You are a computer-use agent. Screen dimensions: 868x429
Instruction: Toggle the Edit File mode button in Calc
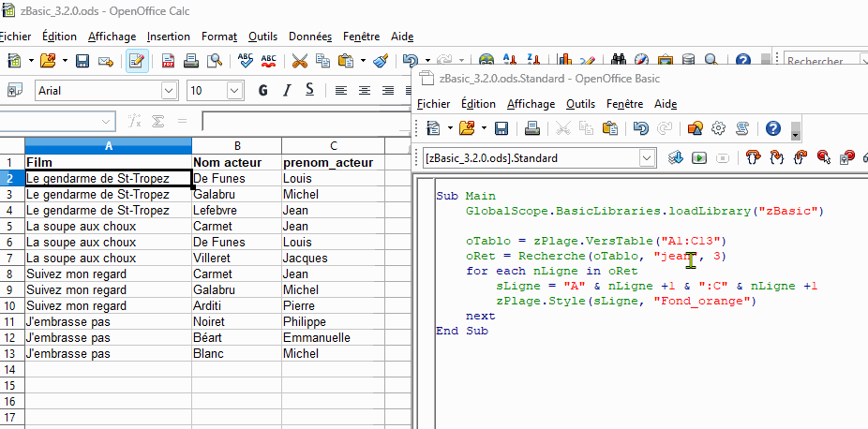tap(137, 62)
